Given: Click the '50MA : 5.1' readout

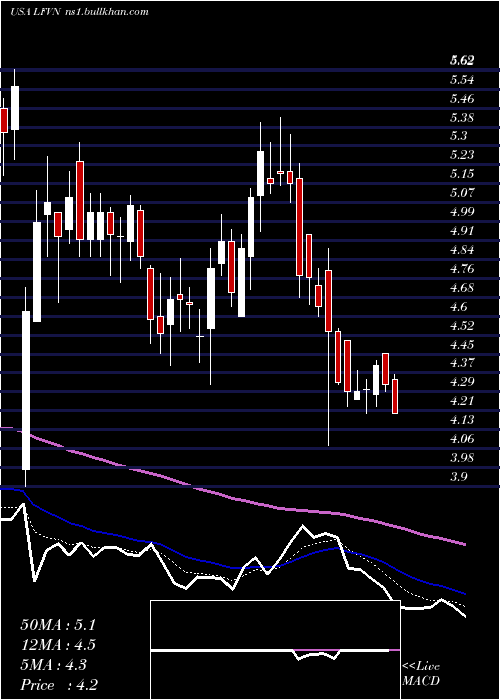Looking at the screenshot, I should 58,625.
